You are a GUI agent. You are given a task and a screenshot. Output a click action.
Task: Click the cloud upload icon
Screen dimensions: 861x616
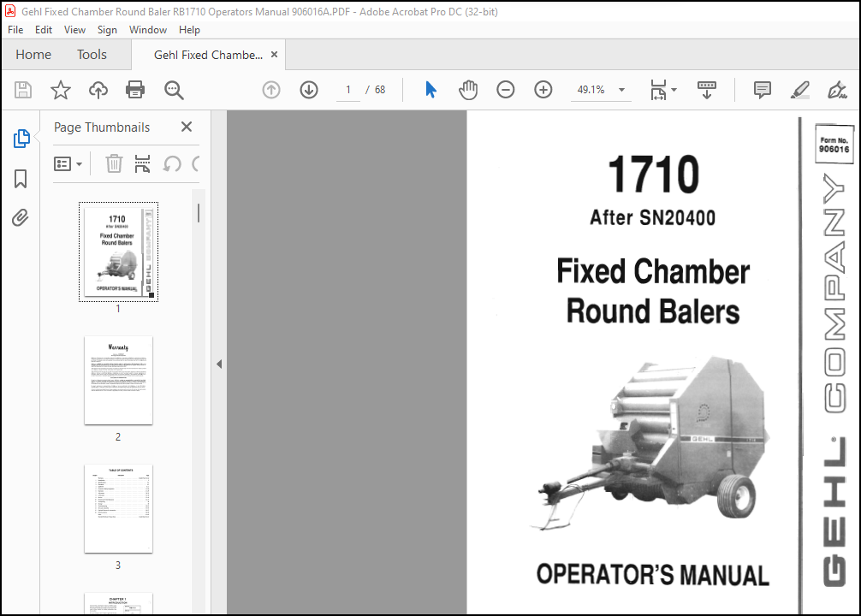point(98,90)
